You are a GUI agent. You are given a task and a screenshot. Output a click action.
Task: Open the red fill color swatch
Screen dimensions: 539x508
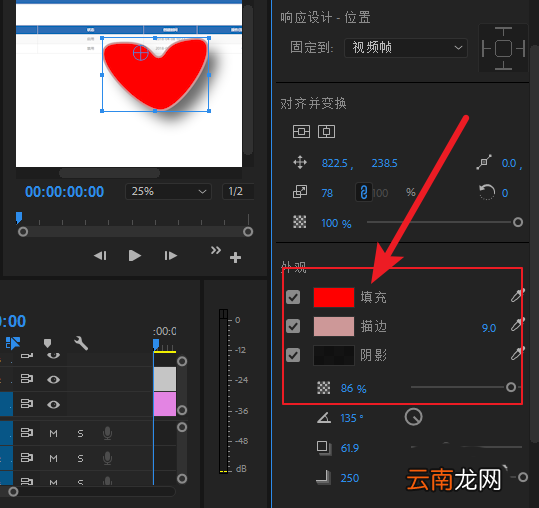pos(334,297)
